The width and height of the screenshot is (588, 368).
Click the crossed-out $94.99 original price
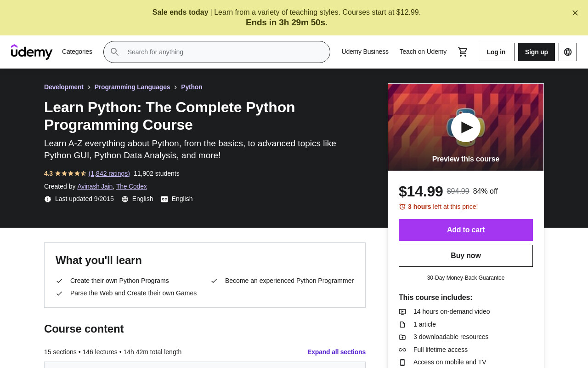point(458,191)
